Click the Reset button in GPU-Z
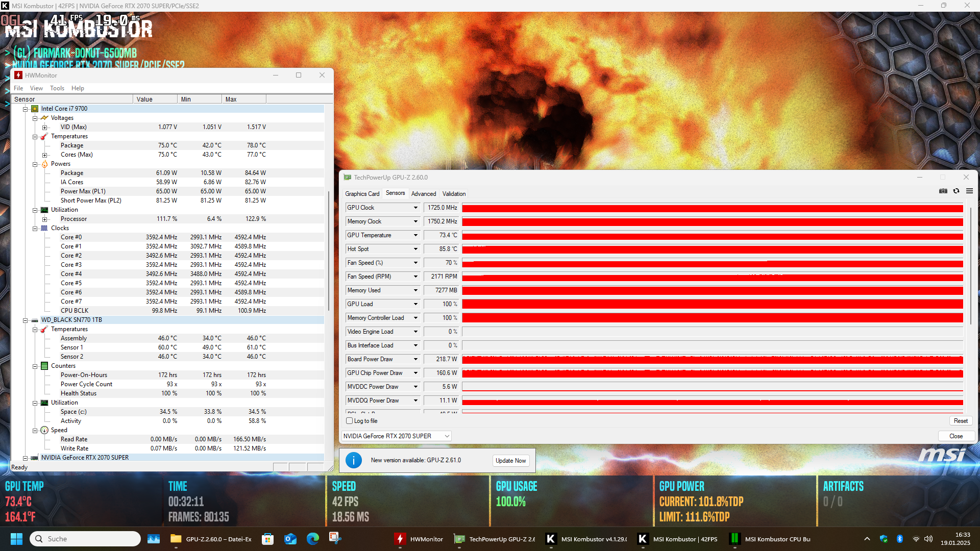The width and height of the screenshot is (980, 551). [960, 421]
